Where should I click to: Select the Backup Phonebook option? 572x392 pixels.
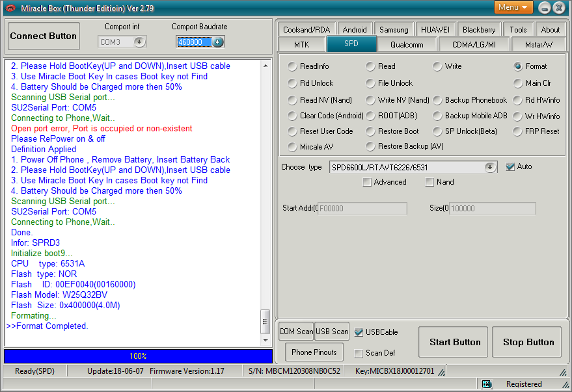[x=470, y=100]
